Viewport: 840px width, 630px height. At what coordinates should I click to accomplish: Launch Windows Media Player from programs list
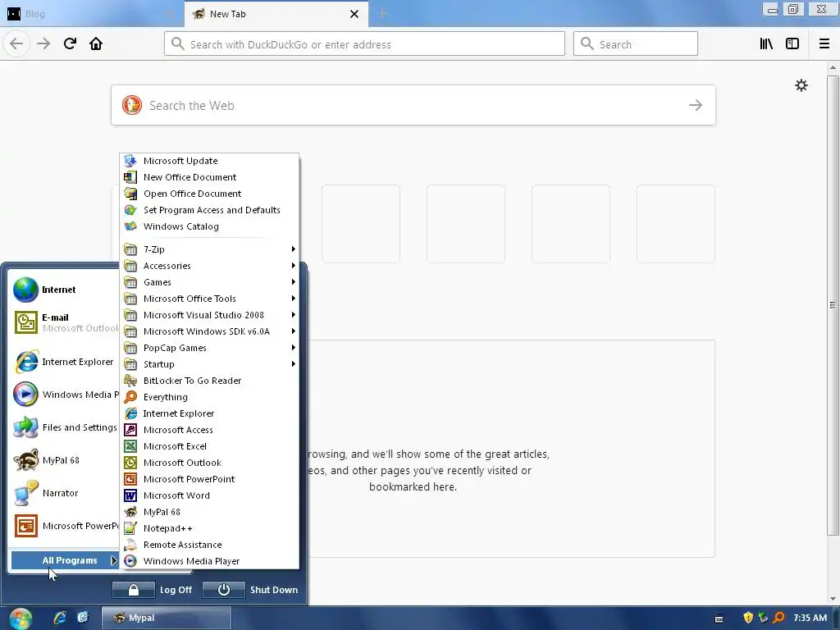pyautogui.click(x=209, y=561)
